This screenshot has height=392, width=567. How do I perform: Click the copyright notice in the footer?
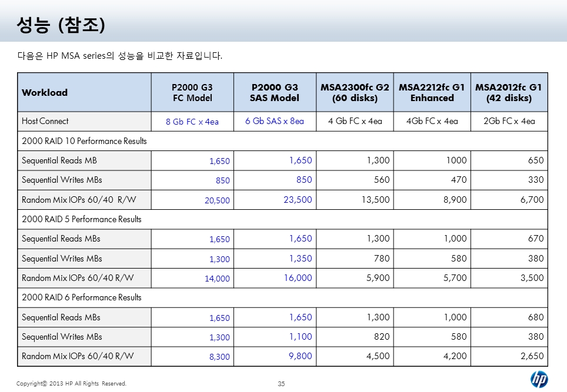point(71,384)
